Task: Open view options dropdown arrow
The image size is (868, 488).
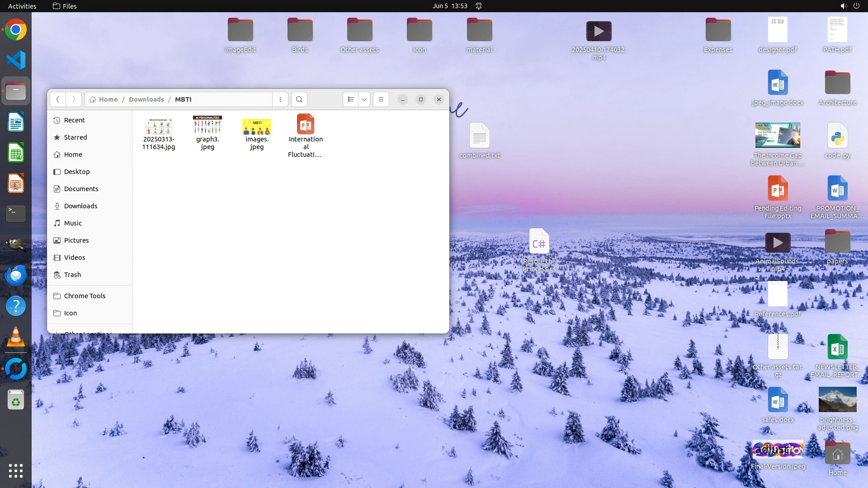Action: pyautogui.click(x=364, y=99)
